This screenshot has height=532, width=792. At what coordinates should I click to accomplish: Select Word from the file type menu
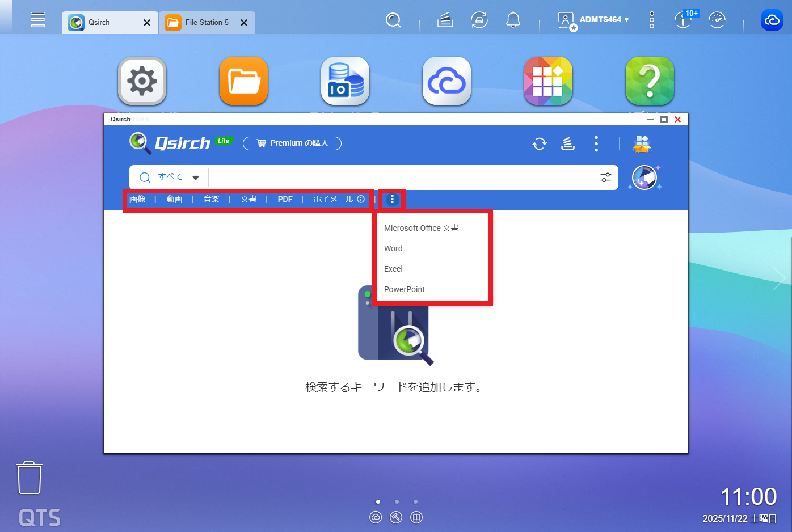tap(393, 248)
